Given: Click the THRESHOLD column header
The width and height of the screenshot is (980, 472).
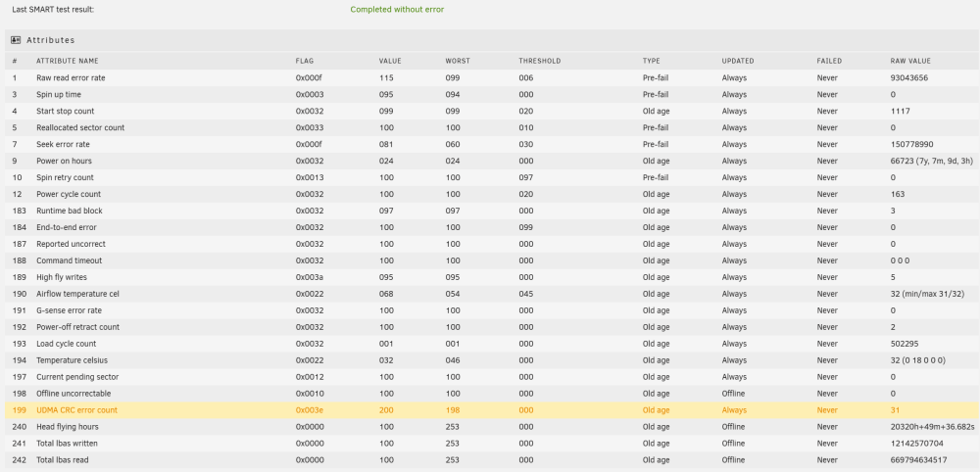Looking at the screenshot, I should click(x=539, y=61).
